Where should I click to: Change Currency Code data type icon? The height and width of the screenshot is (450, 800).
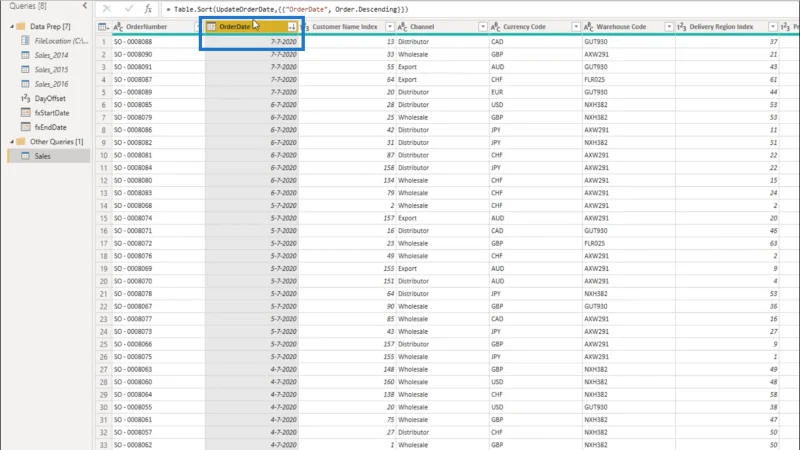point(495,27)
